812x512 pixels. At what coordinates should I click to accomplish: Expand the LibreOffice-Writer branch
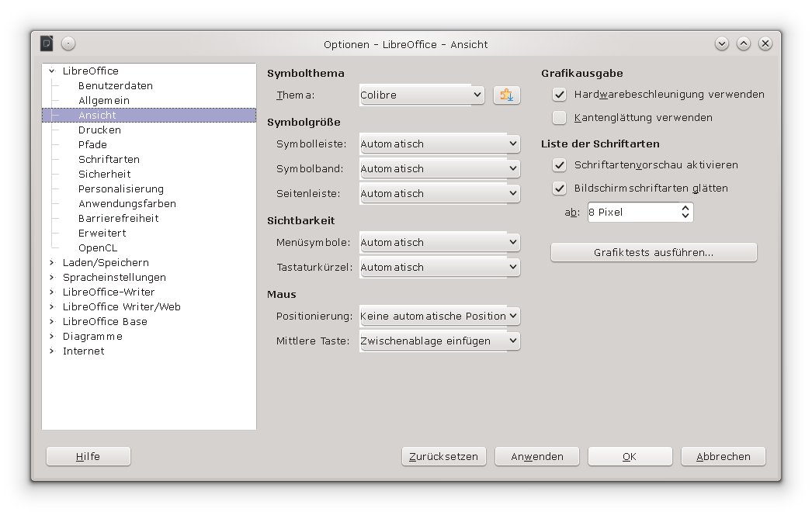pos(52,292)
